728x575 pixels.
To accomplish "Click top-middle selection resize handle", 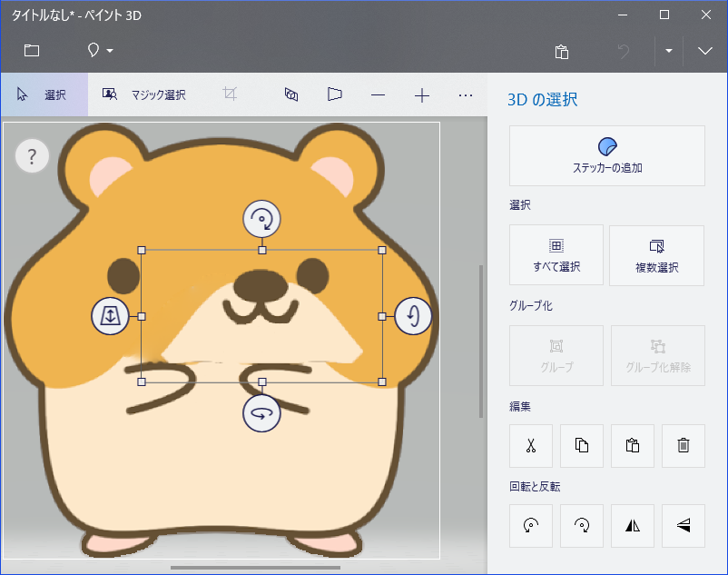I will 261,251.
